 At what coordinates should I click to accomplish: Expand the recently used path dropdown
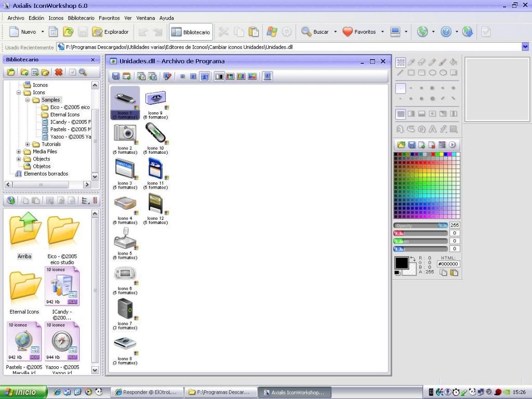click(525, 47)
